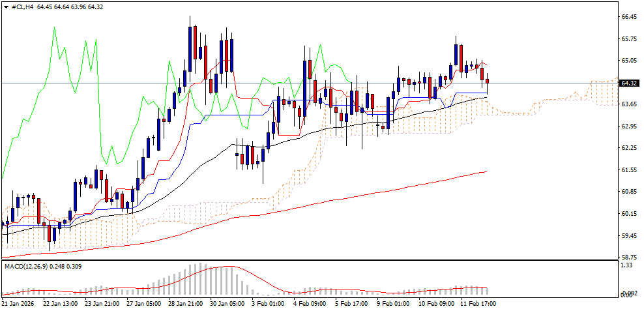Click the 60.15 price axis label
The height and width of the screenshot is (311, 644).
coord(630,214)
